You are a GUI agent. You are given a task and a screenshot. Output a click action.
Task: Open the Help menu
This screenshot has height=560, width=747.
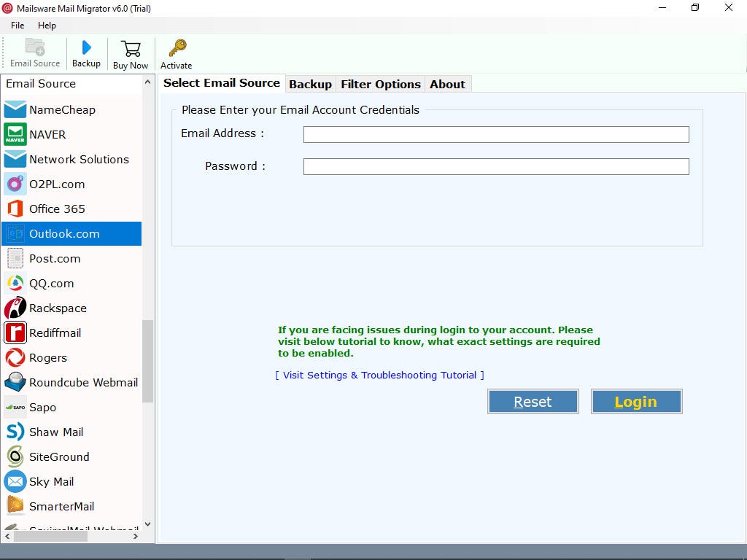pos(47,26)
